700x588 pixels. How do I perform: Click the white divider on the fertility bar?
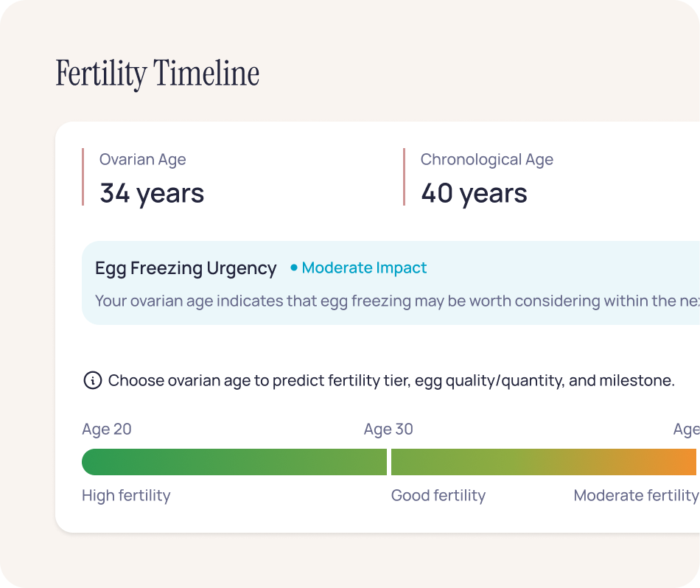click(x=389, y=462)
